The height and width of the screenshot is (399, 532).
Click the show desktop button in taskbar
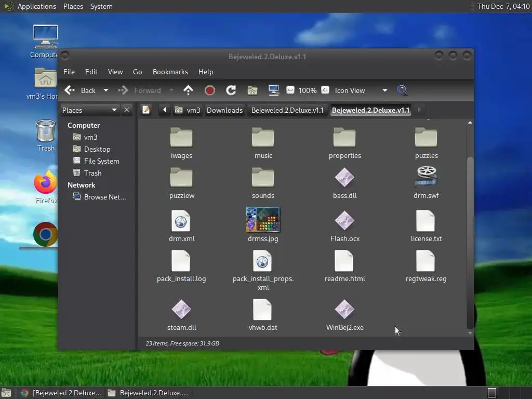coord(6,393)
